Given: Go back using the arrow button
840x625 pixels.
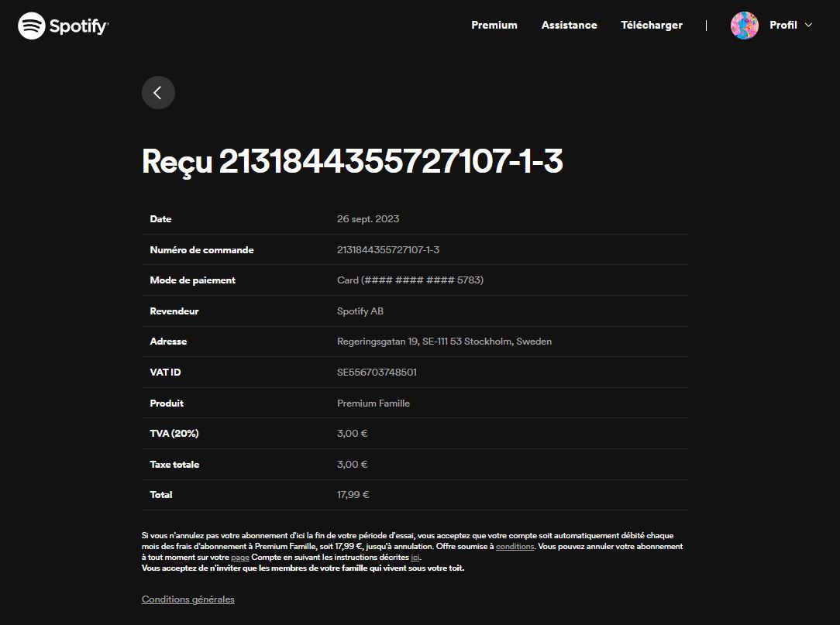Looking at the screenshot, I should 158,93.
